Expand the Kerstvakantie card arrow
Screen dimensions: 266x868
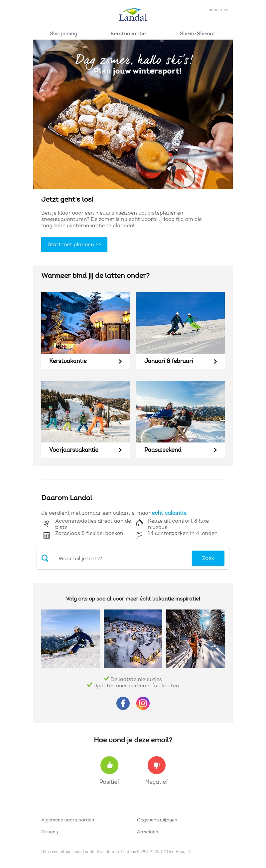[x=120, y=361]
